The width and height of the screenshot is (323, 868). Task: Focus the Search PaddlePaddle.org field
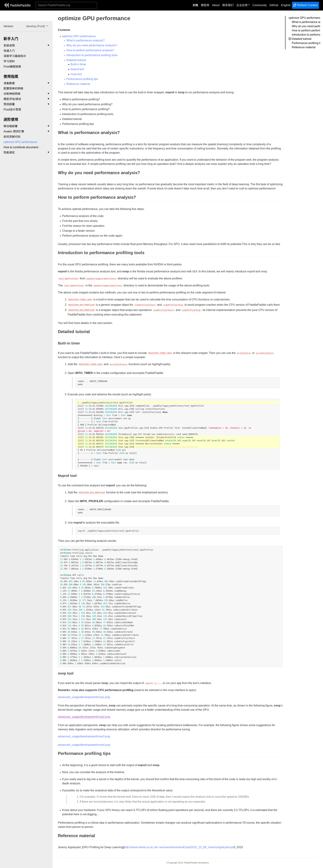click(66, 5)
